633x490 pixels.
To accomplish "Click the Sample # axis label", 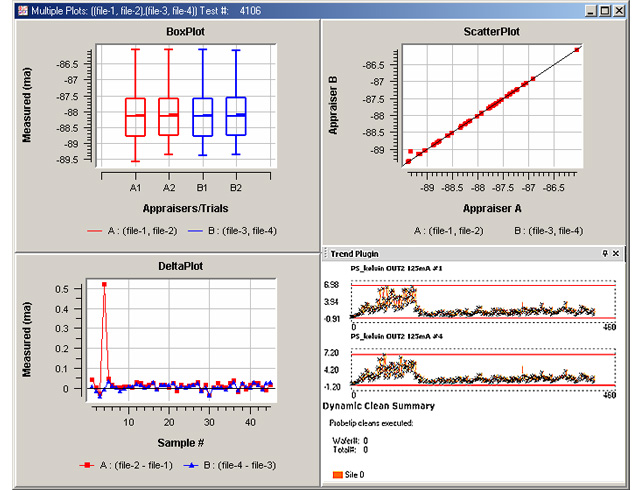I will (180, 443).
